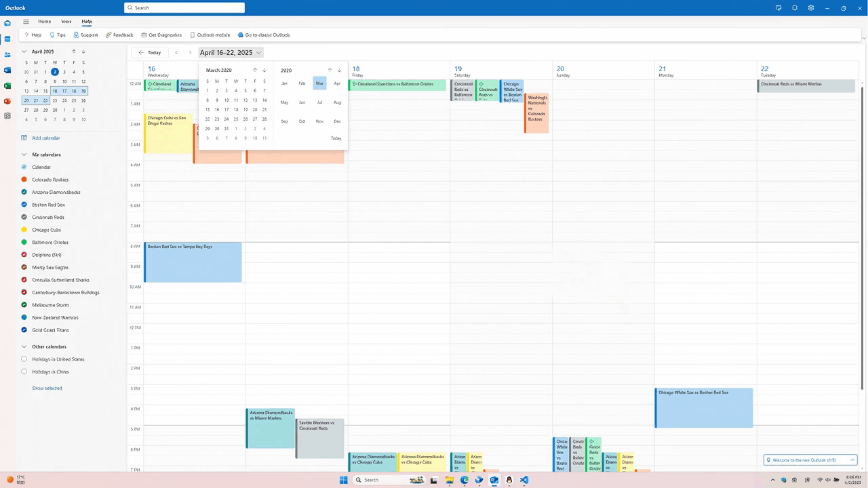The image size is (868, 488).
Task: Click the Show selected link
Action: pos(47,388)
